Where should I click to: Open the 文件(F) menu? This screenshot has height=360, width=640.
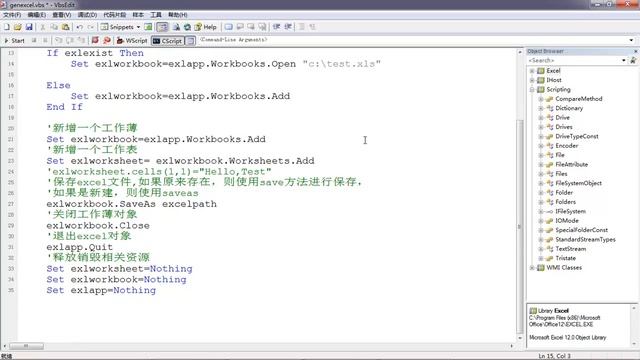pos(12,15)
